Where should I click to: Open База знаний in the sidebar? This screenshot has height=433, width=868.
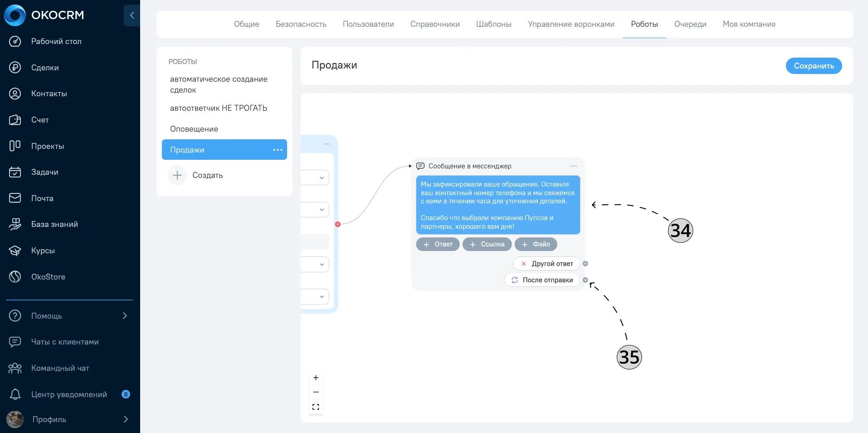54,224
